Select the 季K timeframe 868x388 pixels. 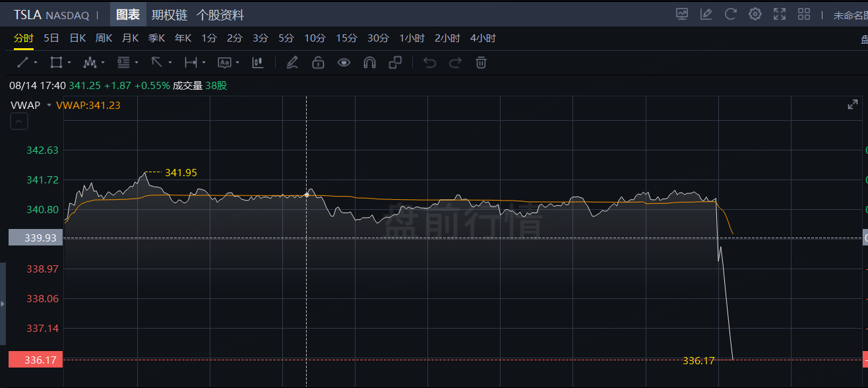(157, 38)
